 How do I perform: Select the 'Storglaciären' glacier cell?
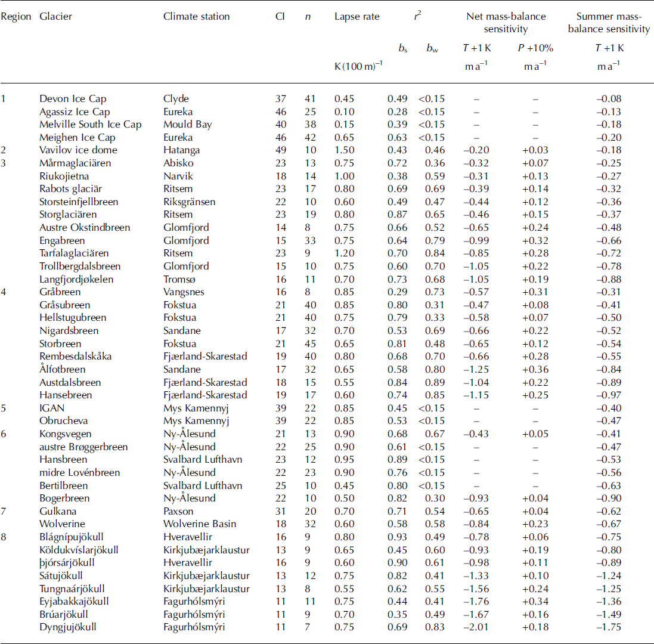pyautogui.click(x=68, y=215)
